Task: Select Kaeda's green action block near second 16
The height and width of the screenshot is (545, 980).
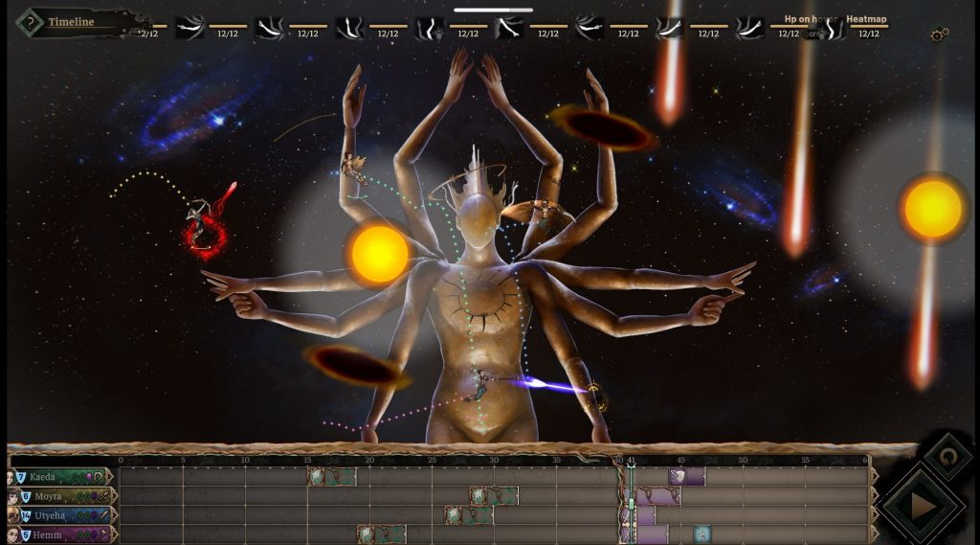Action: coord(331,477)
